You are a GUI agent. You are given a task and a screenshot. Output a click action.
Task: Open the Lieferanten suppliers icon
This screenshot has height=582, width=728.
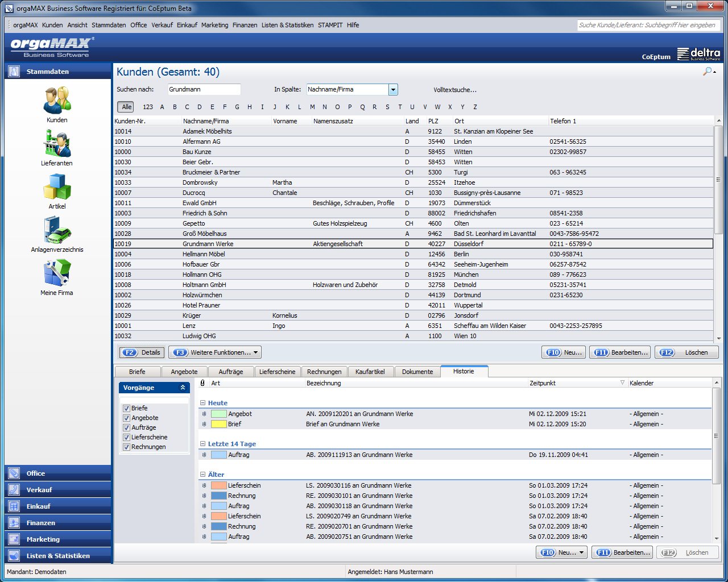57,144
